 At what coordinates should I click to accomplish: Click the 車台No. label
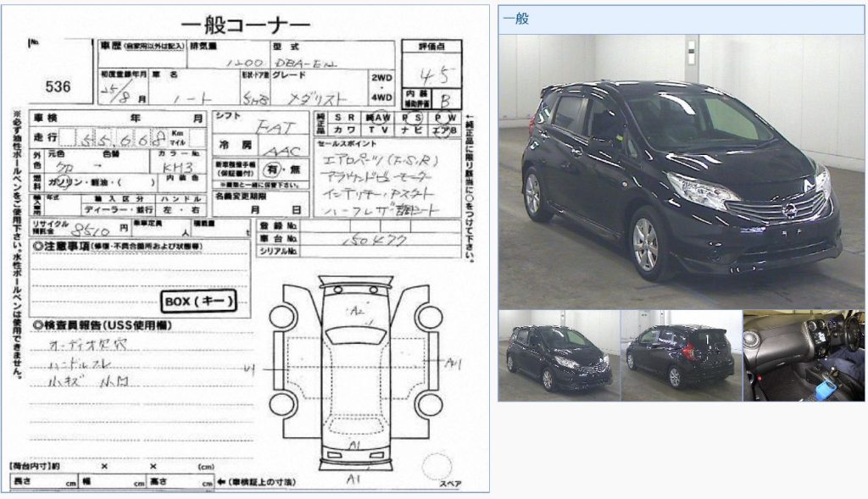coord(277,238)
